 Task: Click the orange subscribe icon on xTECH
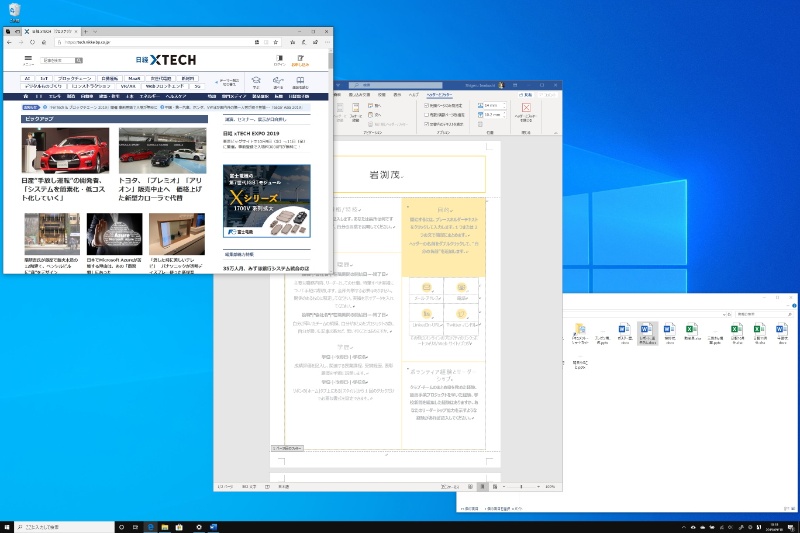point(301,58)
